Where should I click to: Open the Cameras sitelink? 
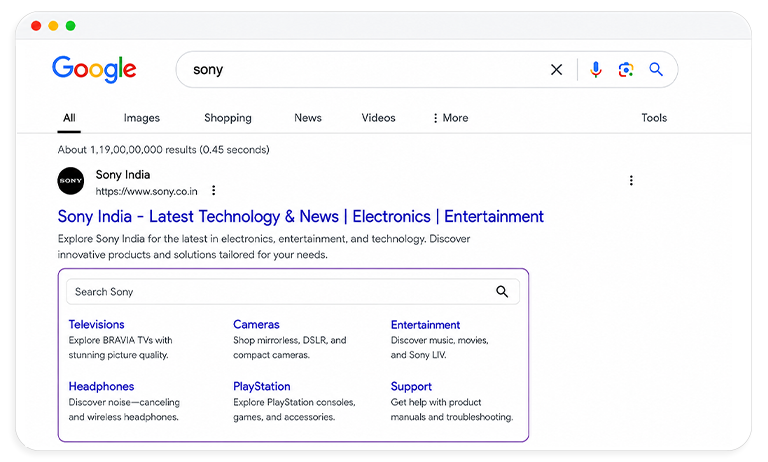click(256, 324)
